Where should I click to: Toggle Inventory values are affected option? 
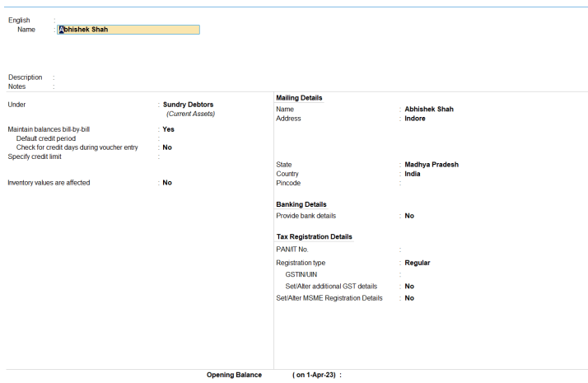pyautogui.click(x=167, y=183)
